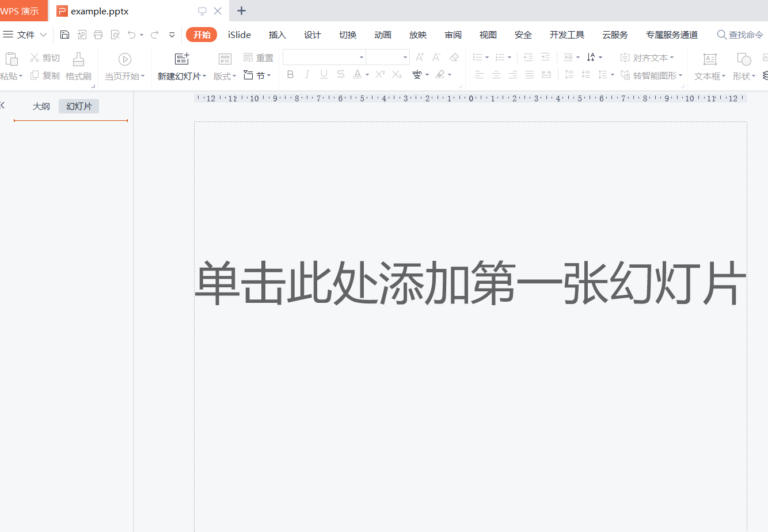Switch to the 审阅 (Review) tab
This screenshot has height=532, width=768.
[x=453, y=35]
